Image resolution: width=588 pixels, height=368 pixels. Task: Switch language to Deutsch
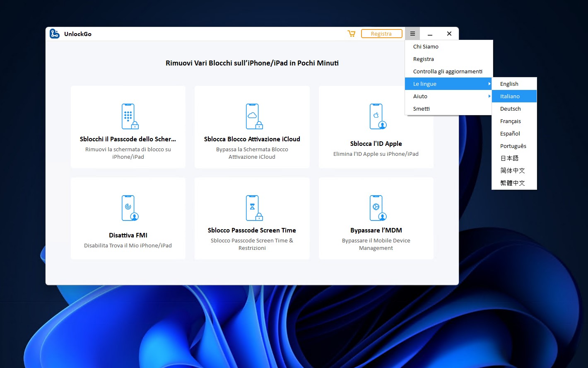point(514,109)
